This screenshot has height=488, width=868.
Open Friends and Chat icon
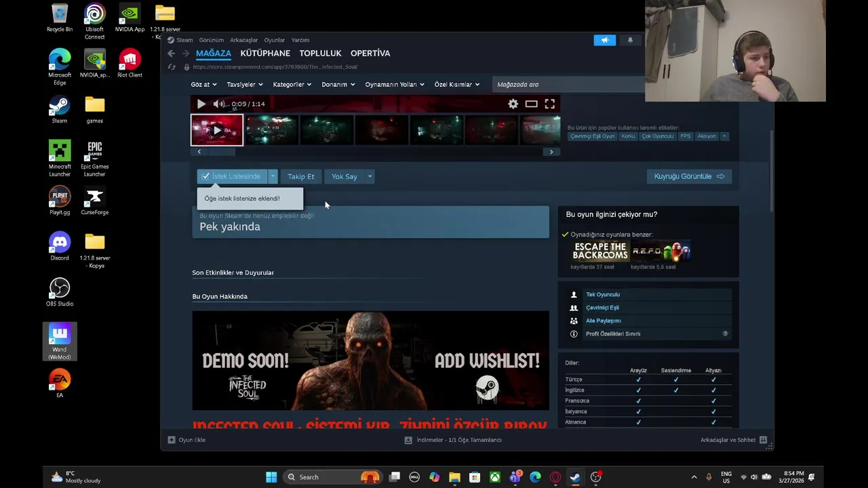point(763,440)
